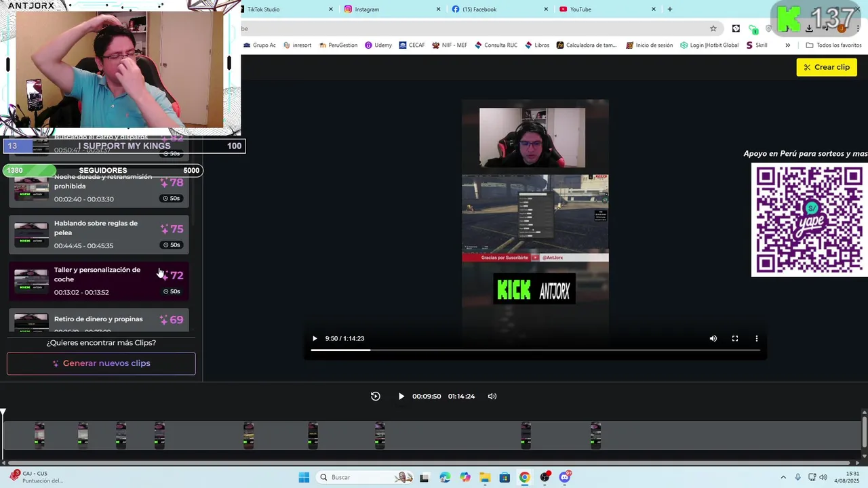The image size is (868, 488).
Task: Open the Windows Start menu
Action: (304, 477)
